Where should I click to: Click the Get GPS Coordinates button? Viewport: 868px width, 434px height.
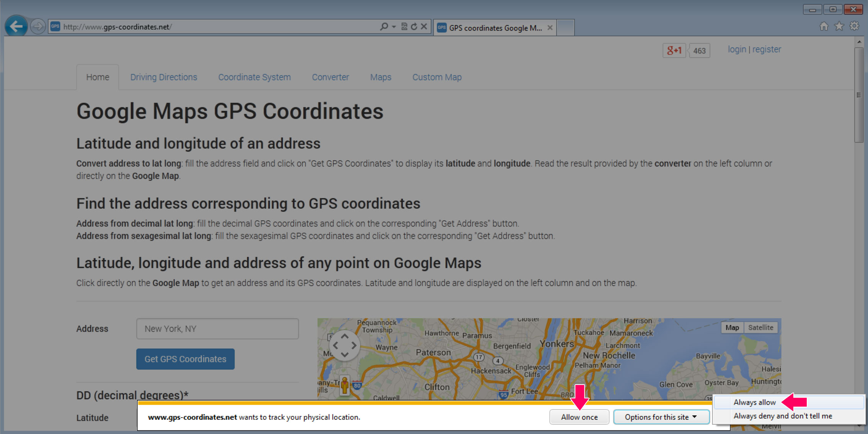coord(185,359)
